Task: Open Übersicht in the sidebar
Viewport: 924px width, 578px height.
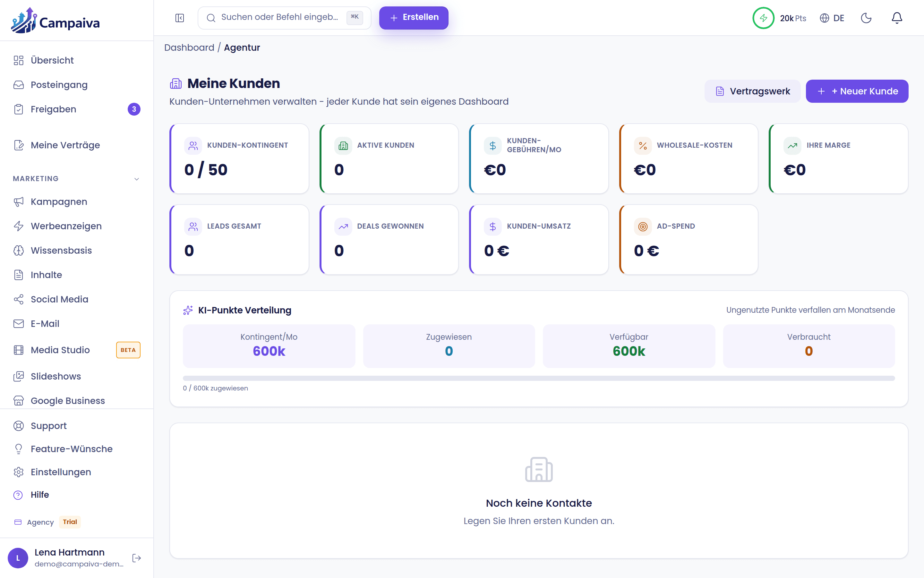Action: (77, 60)
